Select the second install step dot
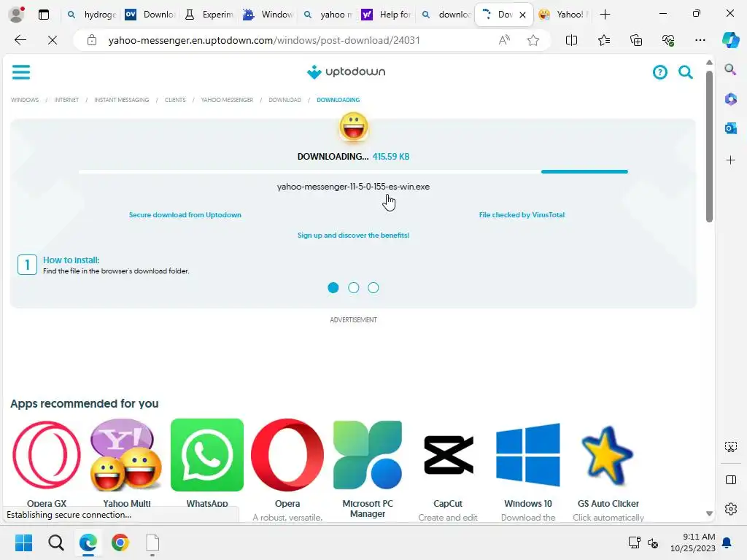This screenshot has width=747, height=560. pyautogui.click(x=354, y=287)
